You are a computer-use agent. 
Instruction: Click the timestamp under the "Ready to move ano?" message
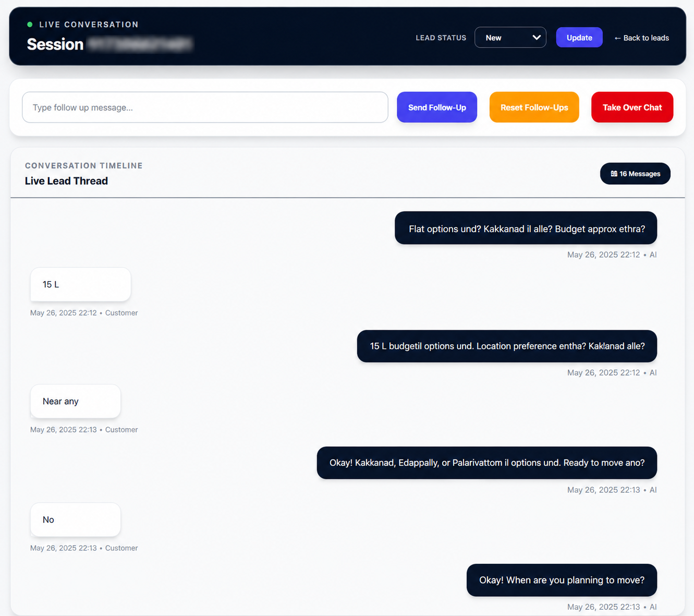click(612, 490)
